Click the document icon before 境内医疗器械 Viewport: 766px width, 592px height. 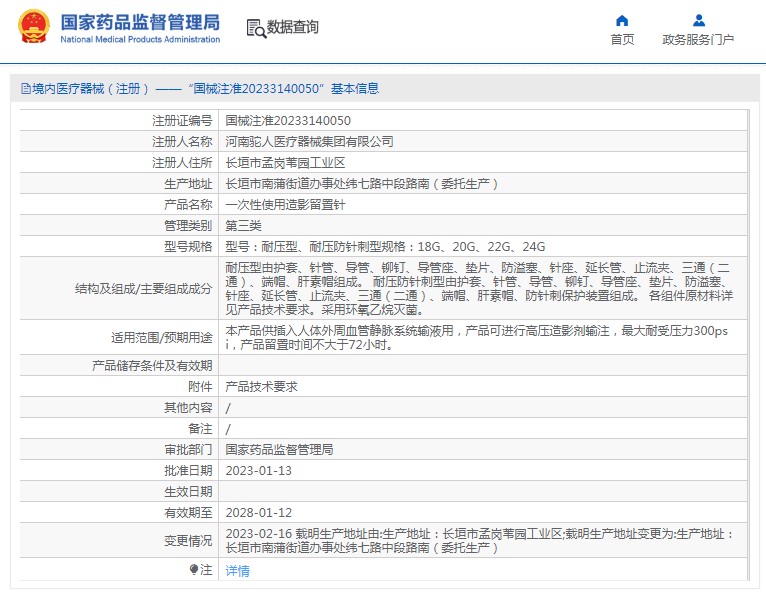[x=25, y=89]
